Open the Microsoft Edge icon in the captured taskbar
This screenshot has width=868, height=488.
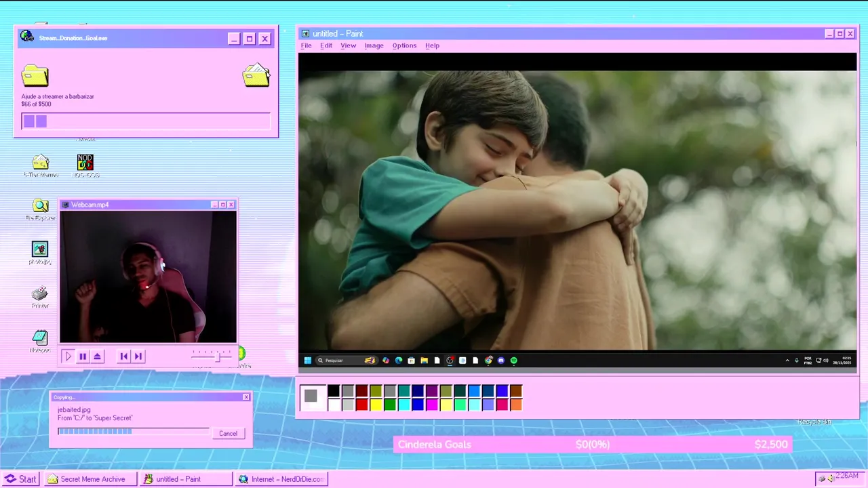coord(399,361)
